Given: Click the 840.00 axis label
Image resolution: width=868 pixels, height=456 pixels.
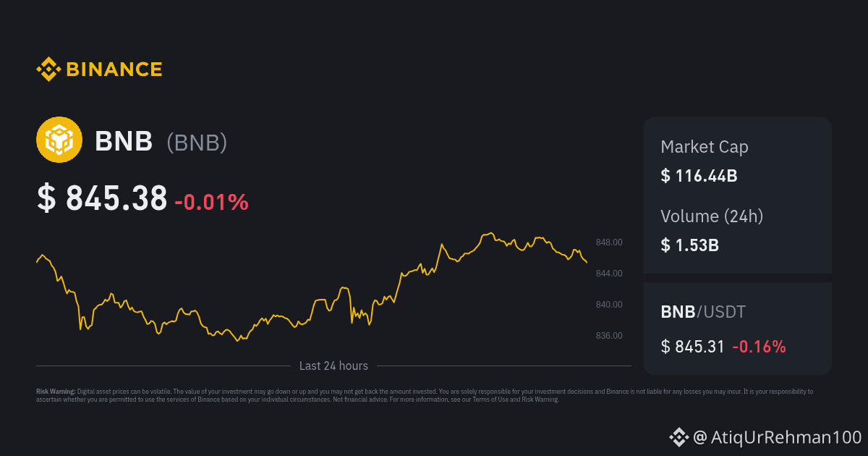Looking at the screenshot, I should click(x=609, y=305).
